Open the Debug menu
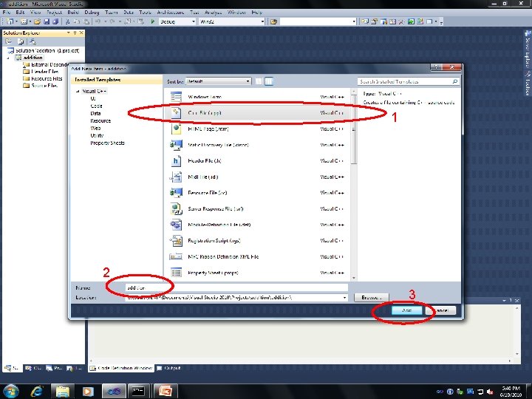Image resolution: width=532 pixels, height=399 pixels. pyautogui.click(x=92, y=13)
